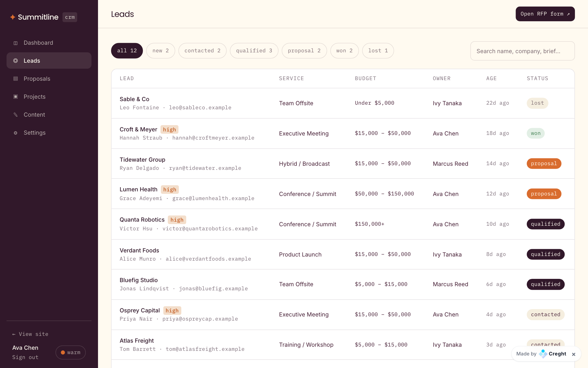Open the Lumen Health lead

tap(343, 194)
